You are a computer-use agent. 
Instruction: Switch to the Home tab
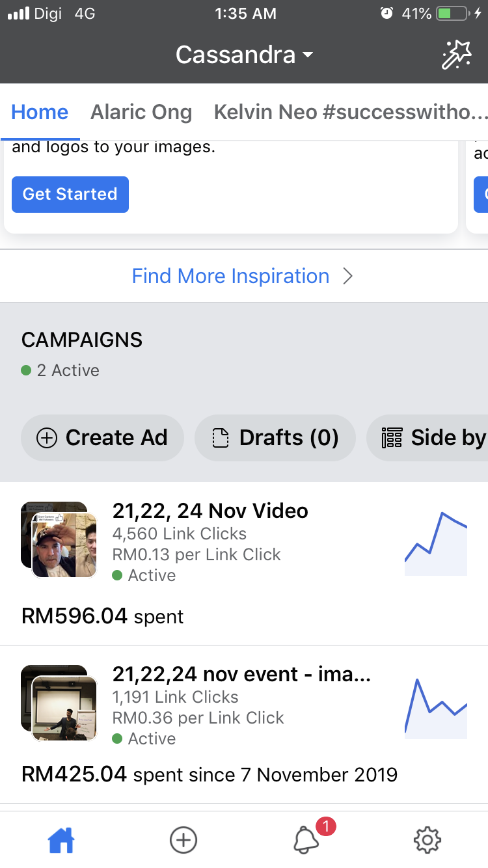click(40, 112)
